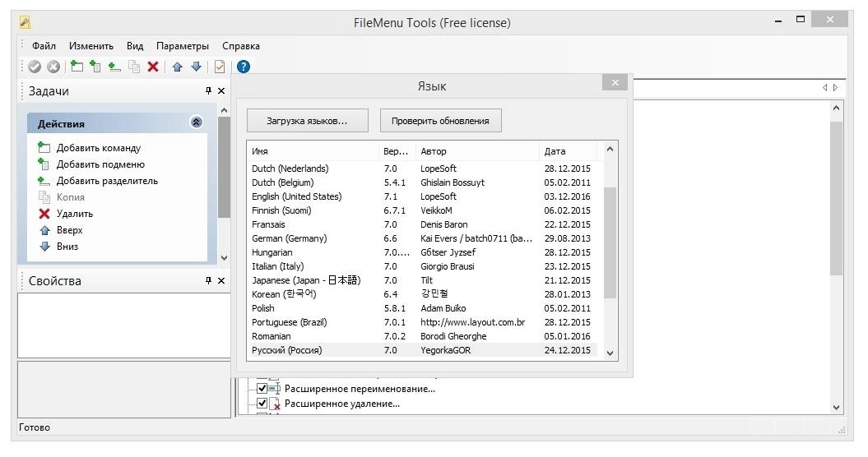868x457 pixels.
Task: Open the Изменить menu
Action: [x=91, y=46]
